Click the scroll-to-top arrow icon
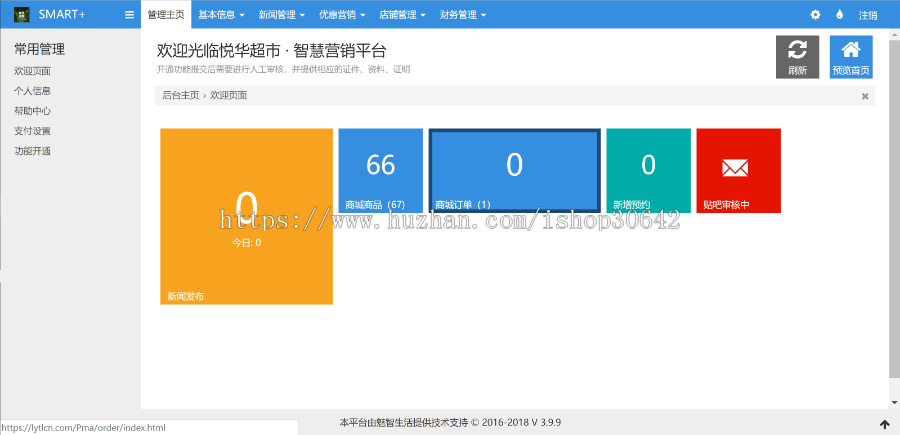The width and height of the screenshot is (900, 435). pos(885,425)
